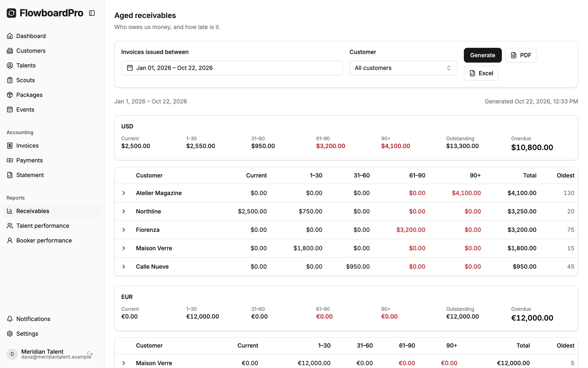
Task: Open Talents section
Action: pos(52,65)
